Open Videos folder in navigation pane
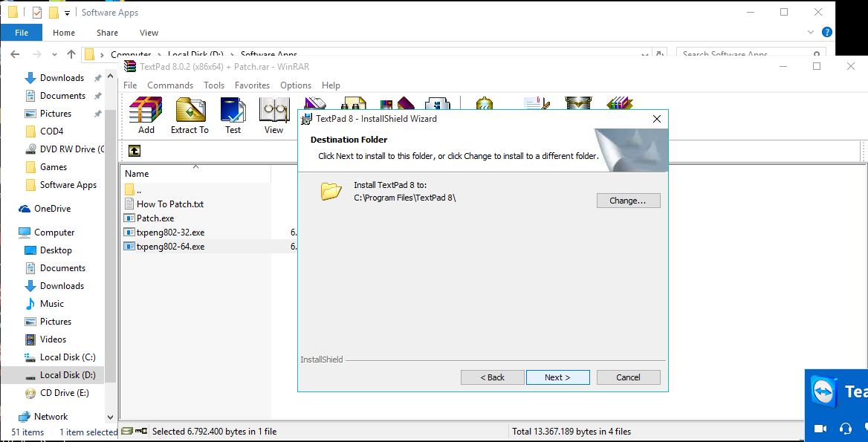The height and width of the screenshot is (442, 868). [46, 339]
